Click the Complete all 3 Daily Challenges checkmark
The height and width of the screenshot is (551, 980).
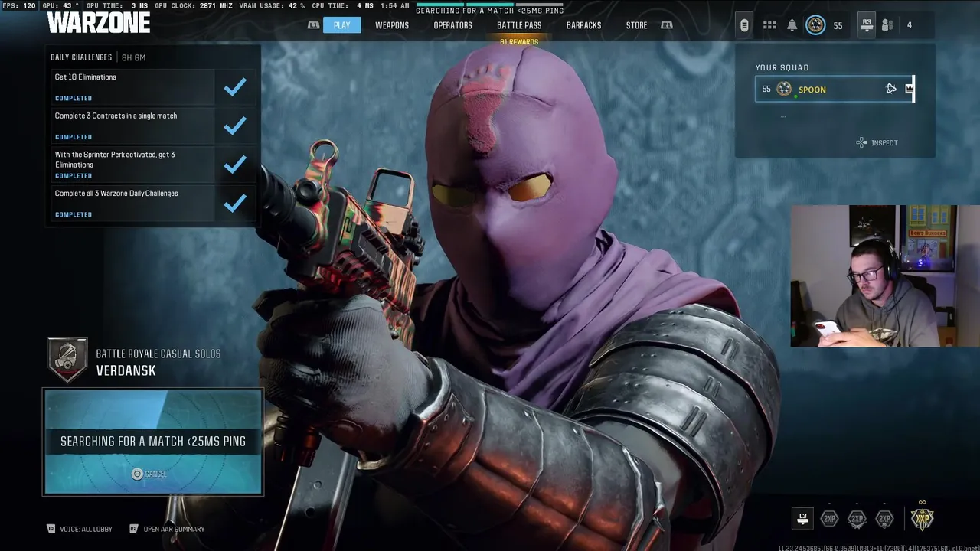coord(235,203)
